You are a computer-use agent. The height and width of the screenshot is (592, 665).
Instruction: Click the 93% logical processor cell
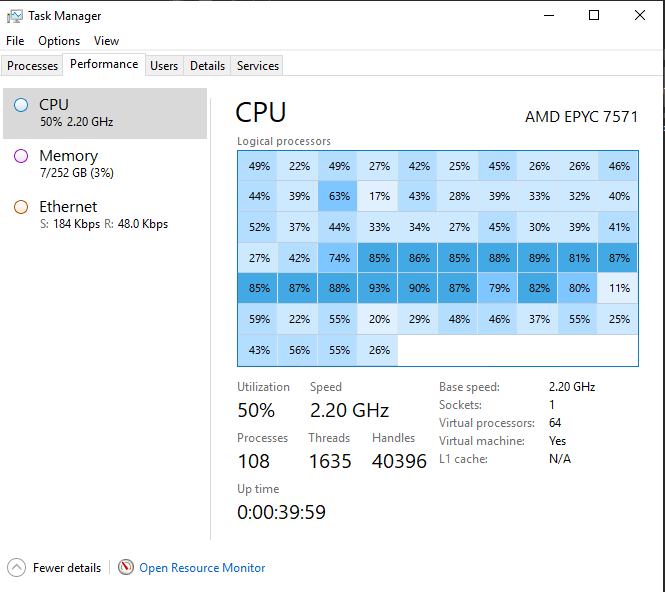[x=379, y=289]
